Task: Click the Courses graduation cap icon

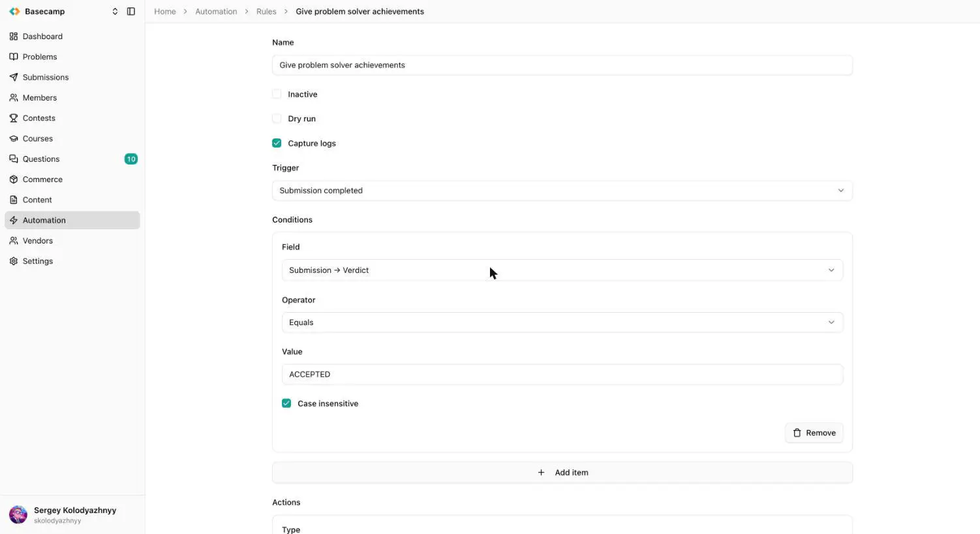Action: pos(14,138)
